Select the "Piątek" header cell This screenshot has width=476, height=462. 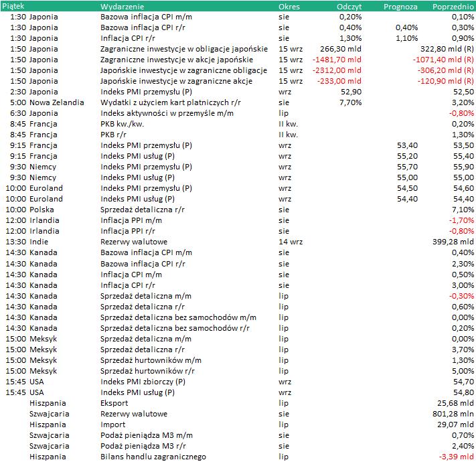(13, 6)
